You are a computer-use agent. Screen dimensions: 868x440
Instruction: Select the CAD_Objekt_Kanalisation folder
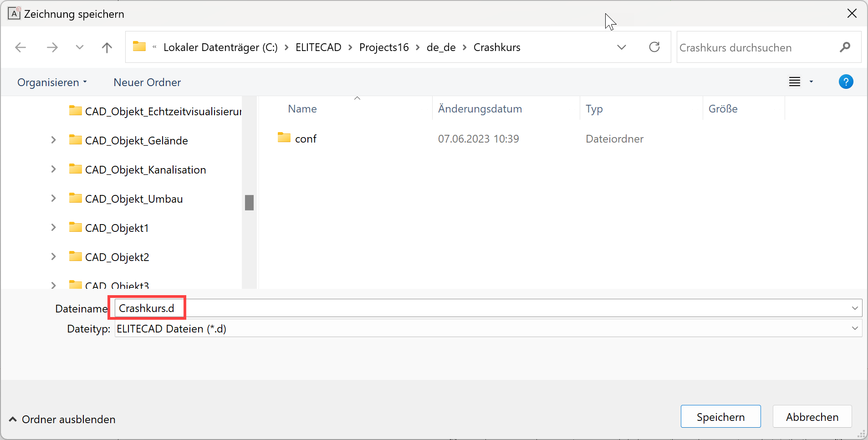click(138, 169)
